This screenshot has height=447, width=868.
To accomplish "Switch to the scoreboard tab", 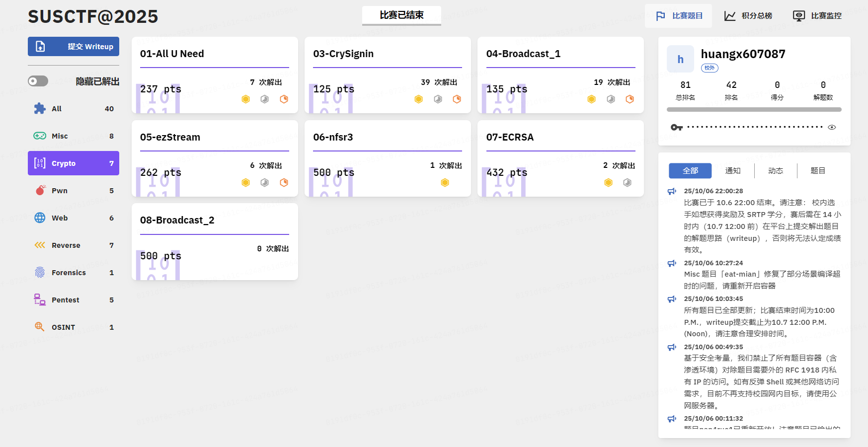I will [x=748, y=16].
